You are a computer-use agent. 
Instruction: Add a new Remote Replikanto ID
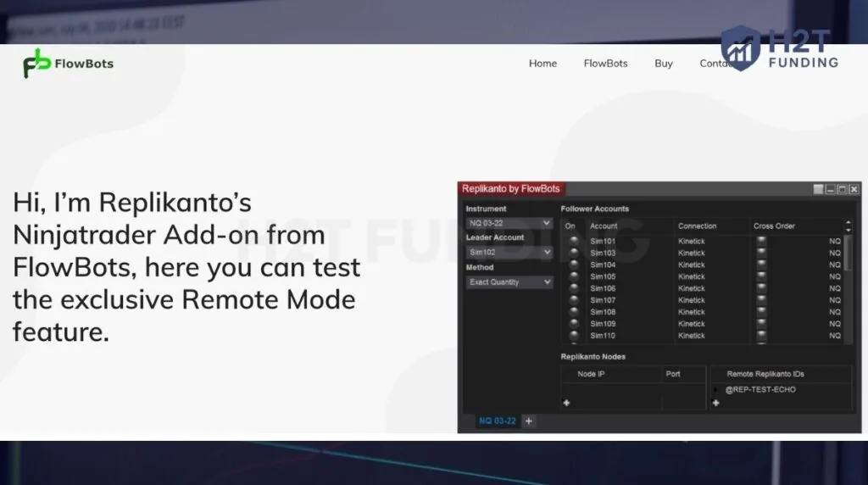[715, 403]
